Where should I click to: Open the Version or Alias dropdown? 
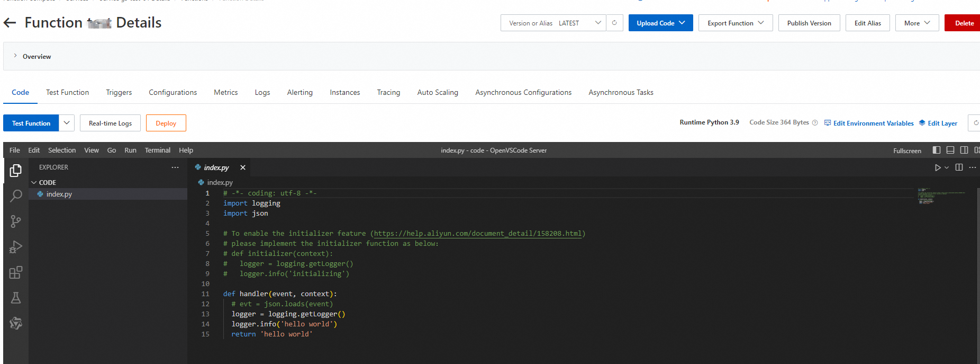click(x=553, y=23)
